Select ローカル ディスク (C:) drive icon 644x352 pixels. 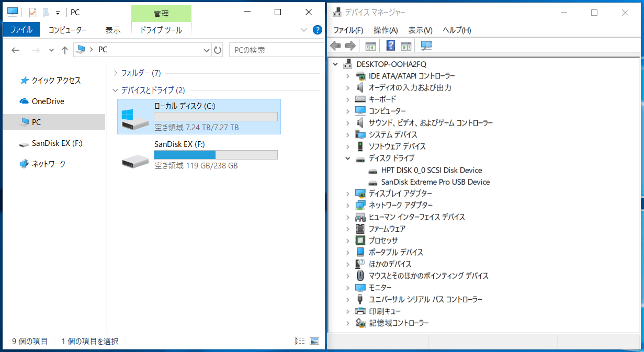pyautogui.click(x=134, y=118)
